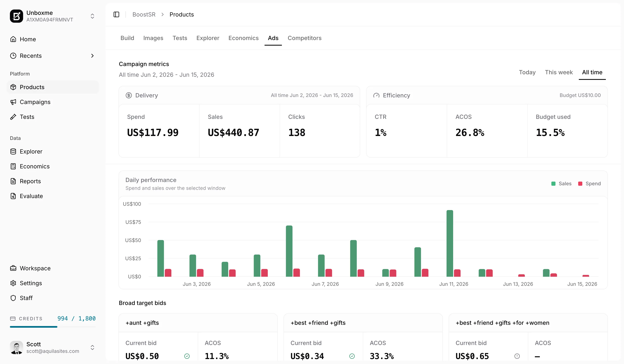This screenshot has width=624, height=364.
Task: Click the Products box icon in sidebar
Action: (13, 87)
